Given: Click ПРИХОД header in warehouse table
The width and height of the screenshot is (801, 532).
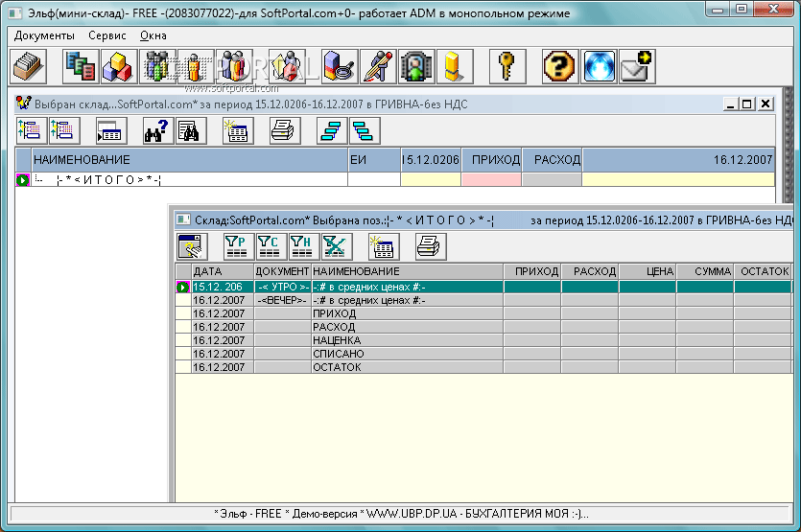Looking at the screenshot, I should coord(491,160).
